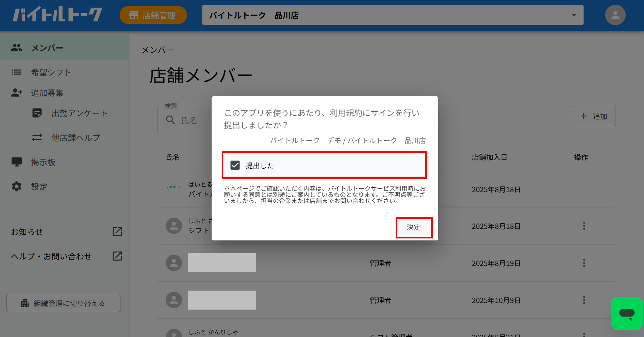Open options menu for 2025年10月9日 row

(584, 300)
